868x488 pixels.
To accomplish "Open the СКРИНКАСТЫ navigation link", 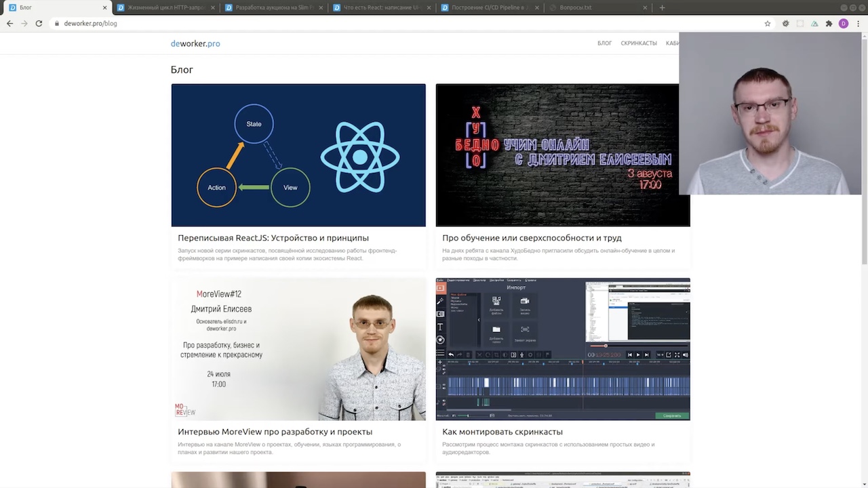I will tap(638, 43).
